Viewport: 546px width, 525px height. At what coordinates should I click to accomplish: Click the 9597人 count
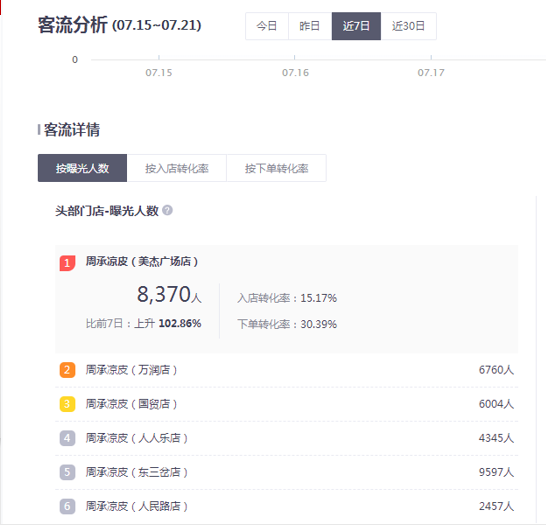point(496,472)
